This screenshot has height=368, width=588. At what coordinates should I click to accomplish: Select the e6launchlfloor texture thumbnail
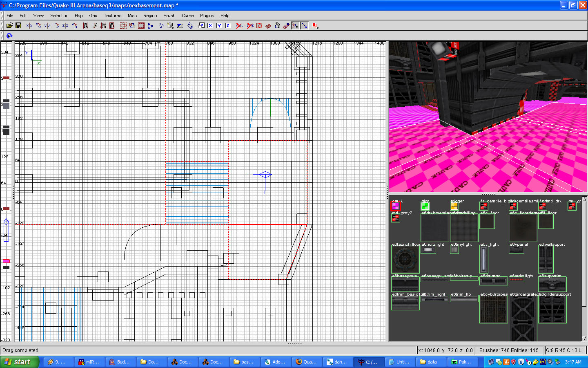pos(405,260)
